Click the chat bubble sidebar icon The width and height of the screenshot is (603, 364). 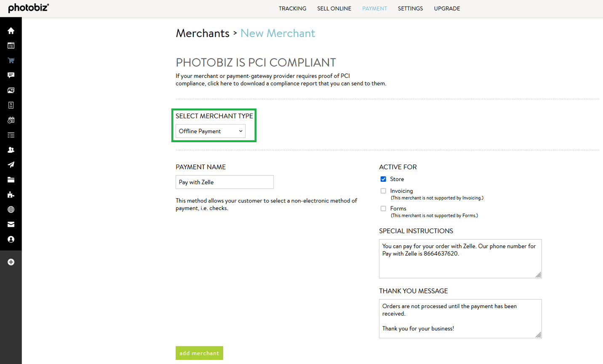coord(11,75)
